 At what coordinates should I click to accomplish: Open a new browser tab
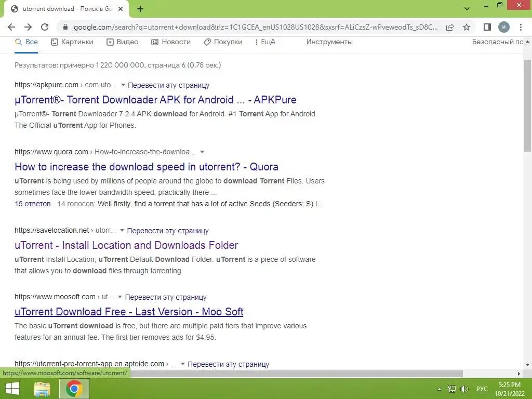140,9
